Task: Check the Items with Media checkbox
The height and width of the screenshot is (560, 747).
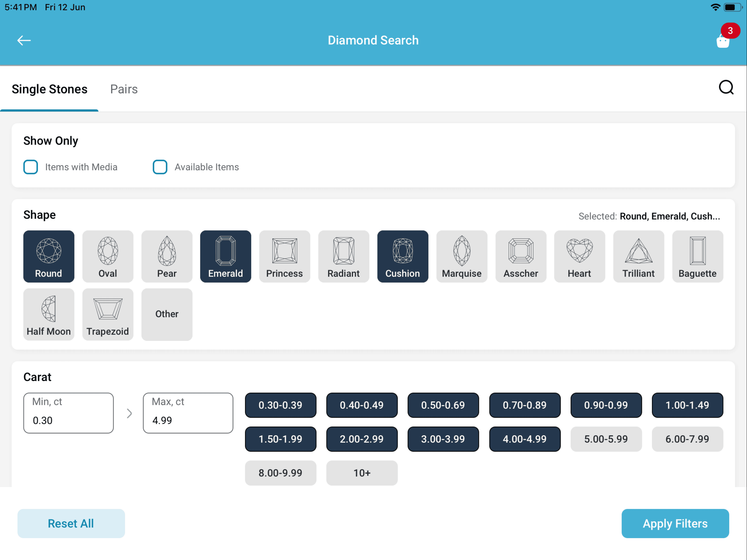Action: 31,167
